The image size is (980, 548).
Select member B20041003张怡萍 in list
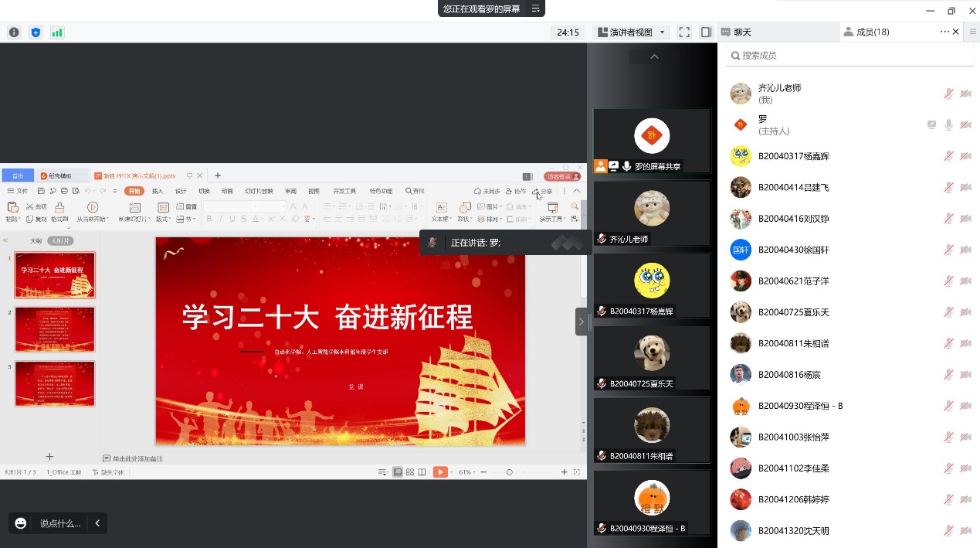click(x=793, y=437)
